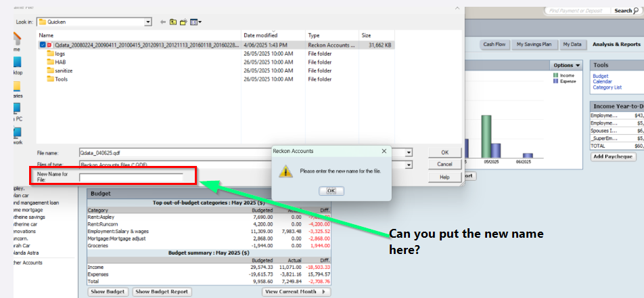Image resolution: width=644 pixels, height=298 pixels.
Task: Expand the Files of type dropdown arrow
Action: click(x=409, y=165)
